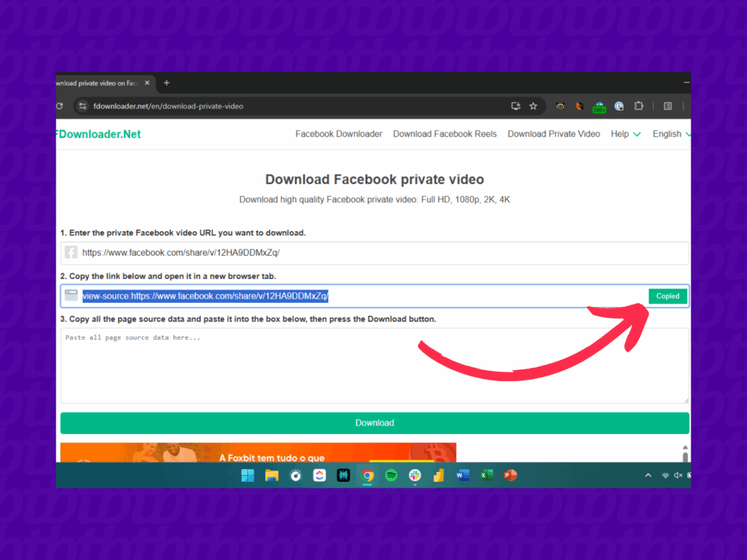Click the green Download button

(x=374, y=423)
